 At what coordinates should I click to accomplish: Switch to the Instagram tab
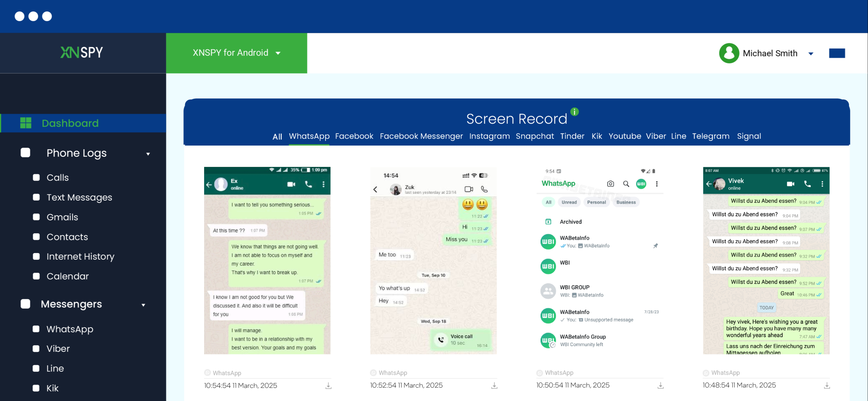pos(489,136)
